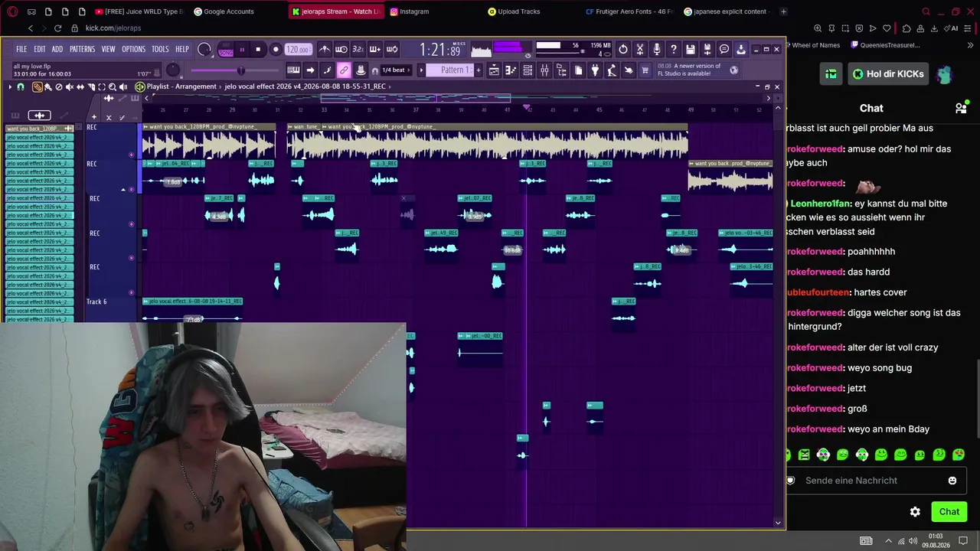Click the record button in transport

tap(276, 50)
